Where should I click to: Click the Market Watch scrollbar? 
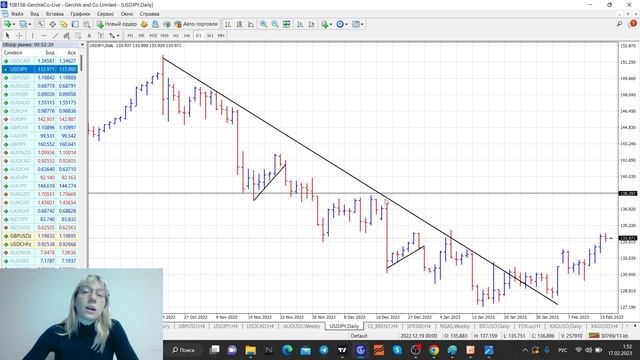coord(82,63)
